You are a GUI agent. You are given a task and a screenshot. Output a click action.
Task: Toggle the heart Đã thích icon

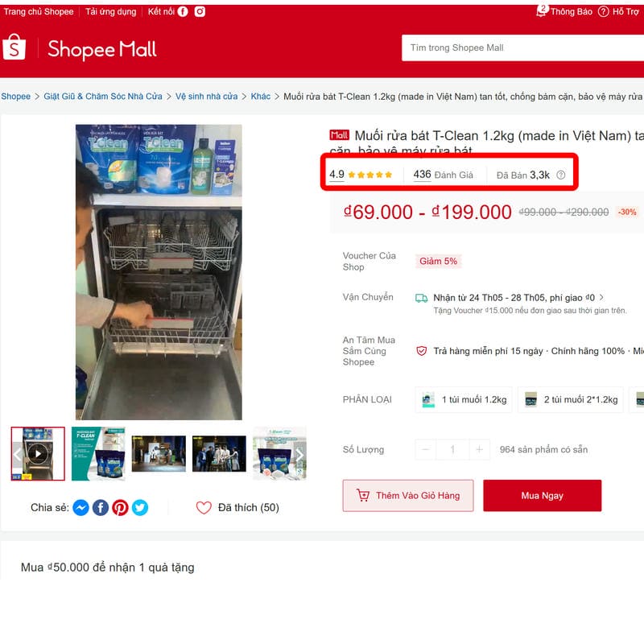[204, 508]
